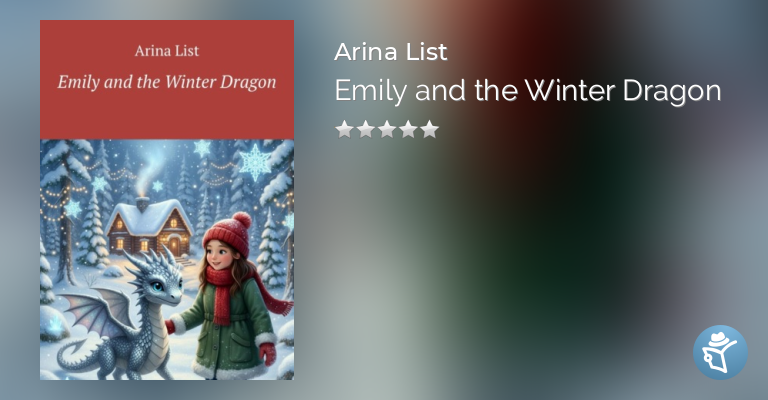The image size is (768, 400).
Task: Click the girl's red knitted hat
Action: [228, 234]
